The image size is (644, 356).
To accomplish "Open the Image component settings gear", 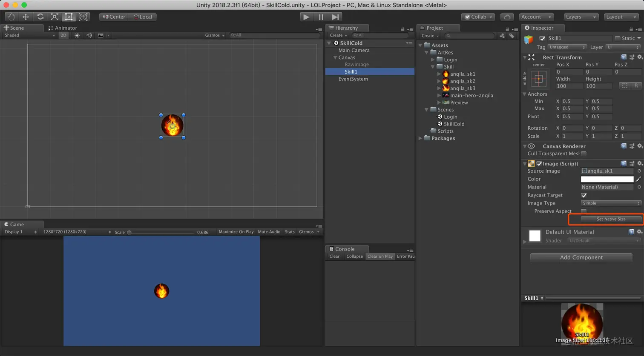I will click(x=640, y=163).
